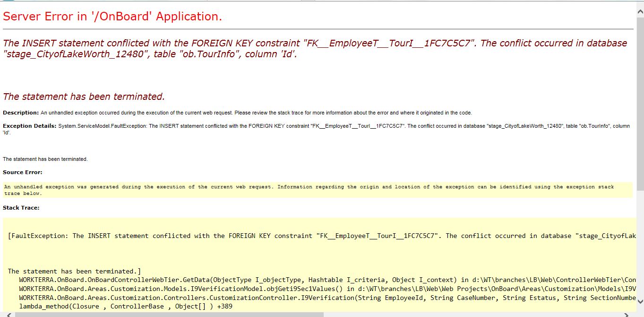Click the 'Description:' label
The width and height of the screenshot is (644, 317).
pos(21,113)
